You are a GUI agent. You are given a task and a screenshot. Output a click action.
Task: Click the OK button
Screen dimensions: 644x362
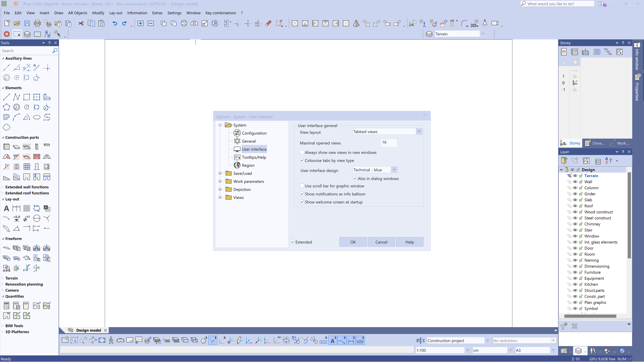coord(353,242)
